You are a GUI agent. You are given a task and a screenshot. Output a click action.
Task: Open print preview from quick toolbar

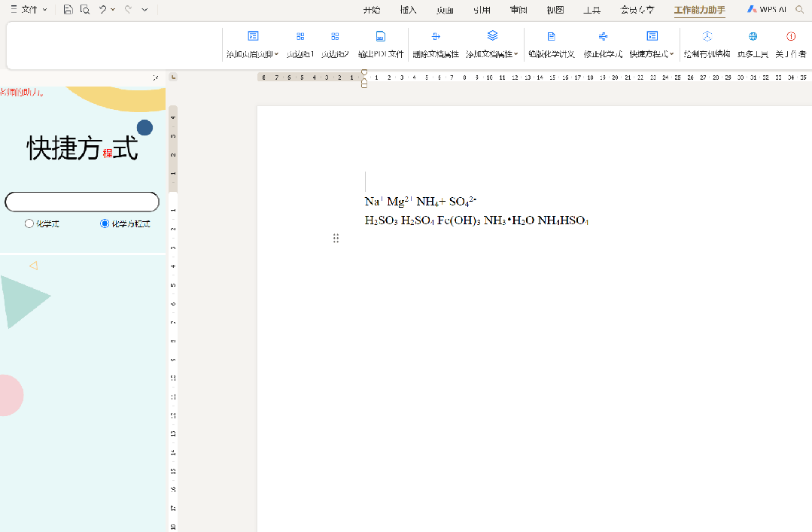[x=85, y=10]
